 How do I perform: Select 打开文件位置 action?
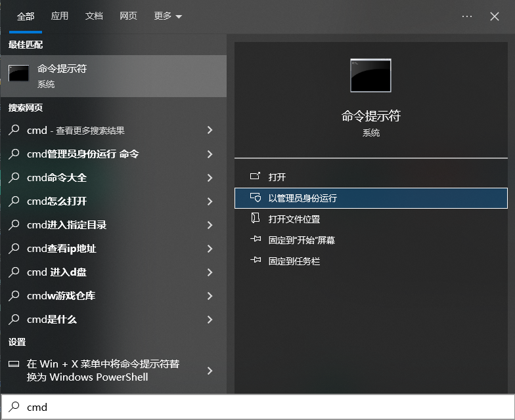pyautogui.click(x=294, y=219)
